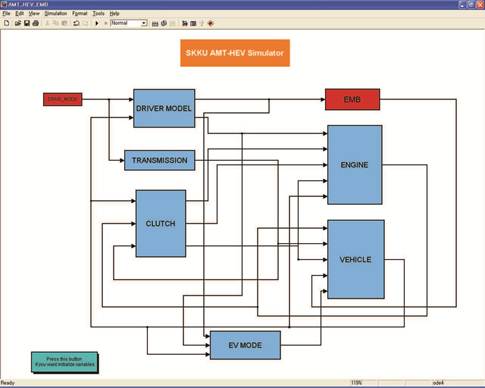485x388 pixels.
Task: Open the File menu
Action: pyautogui.click(x=6, y=13)
